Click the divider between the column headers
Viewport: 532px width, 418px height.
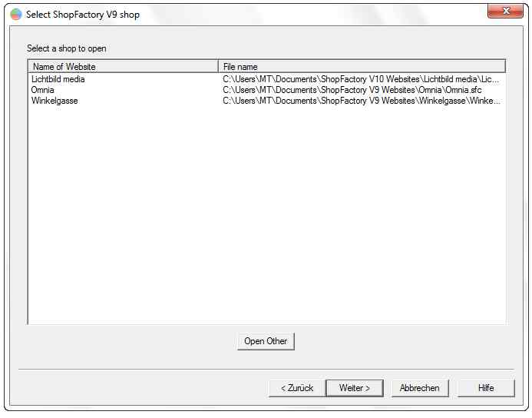click(219, 67)
